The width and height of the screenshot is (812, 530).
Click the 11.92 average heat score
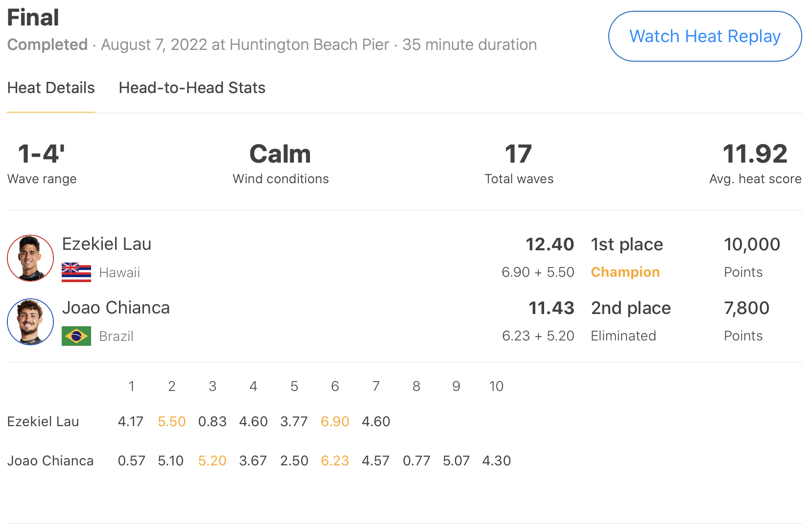click(755, 154)
